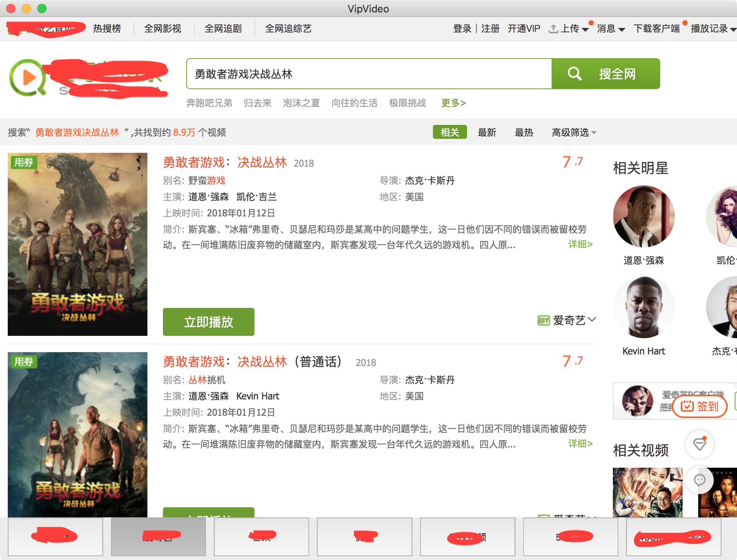Image resolution: width=737 pixels, height=560 pixels.
Task: Open 全网影视 tab
Action: [x=163, y=29]
